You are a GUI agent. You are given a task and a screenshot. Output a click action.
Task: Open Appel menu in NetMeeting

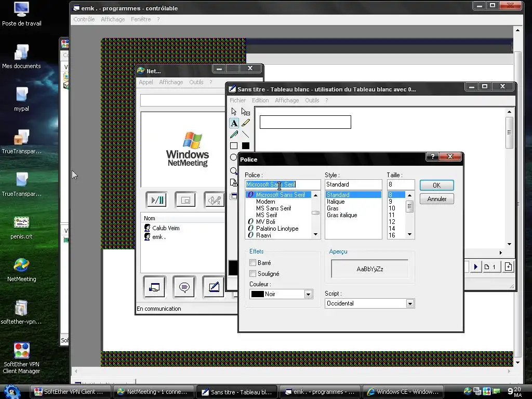146,83
